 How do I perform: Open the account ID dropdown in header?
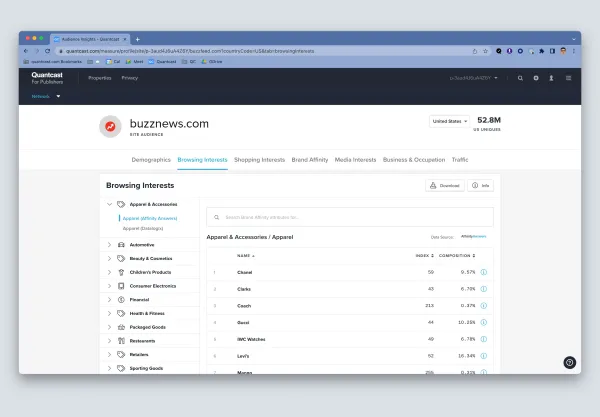[x=473, y=78]
